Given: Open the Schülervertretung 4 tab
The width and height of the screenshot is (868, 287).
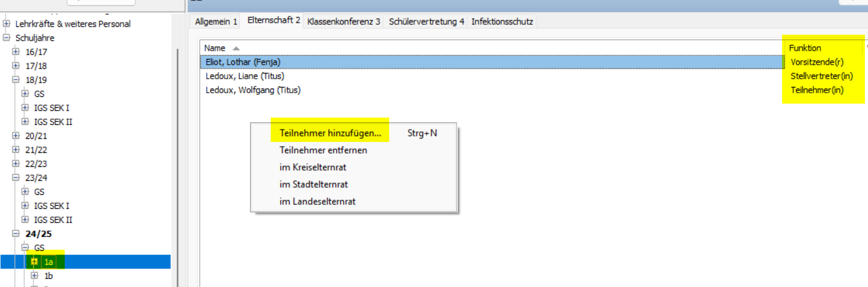Looking at the screenshot, I should 426,21.
